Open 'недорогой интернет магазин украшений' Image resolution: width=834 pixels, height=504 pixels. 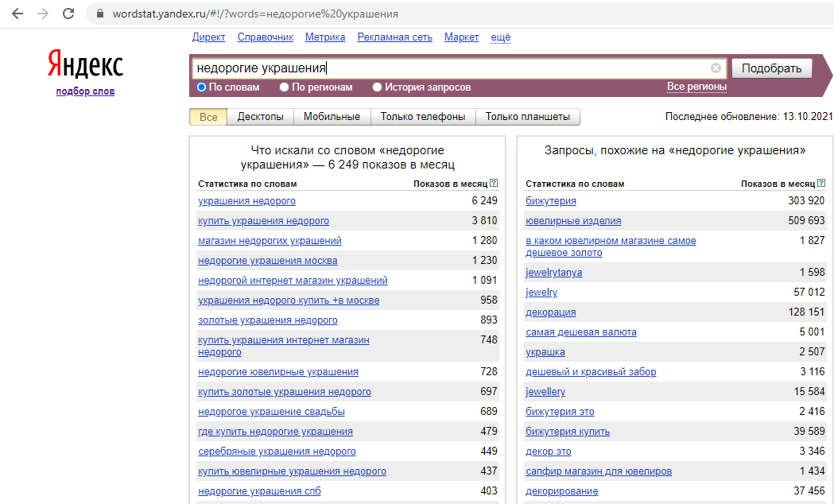293,280
